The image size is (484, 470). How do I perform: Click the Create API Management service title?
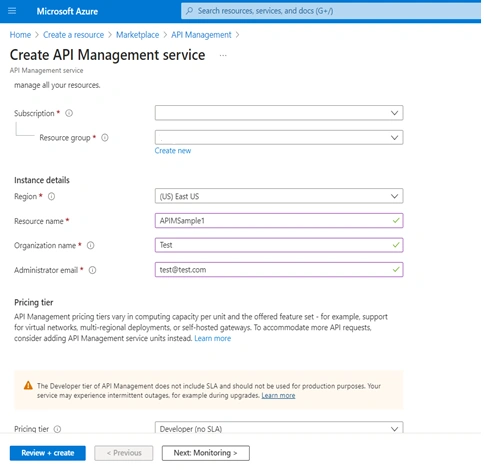(x=107, y=55)
